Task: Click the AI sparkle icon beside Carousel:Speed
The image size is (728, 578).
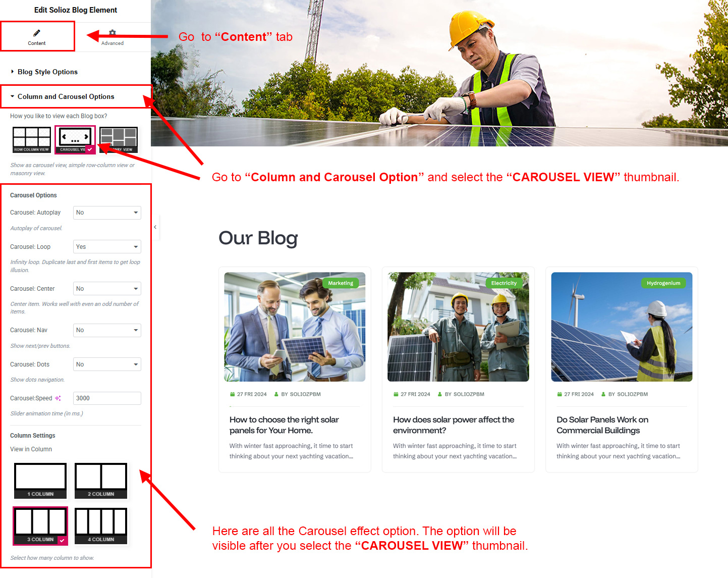Action: click(58, 398)
